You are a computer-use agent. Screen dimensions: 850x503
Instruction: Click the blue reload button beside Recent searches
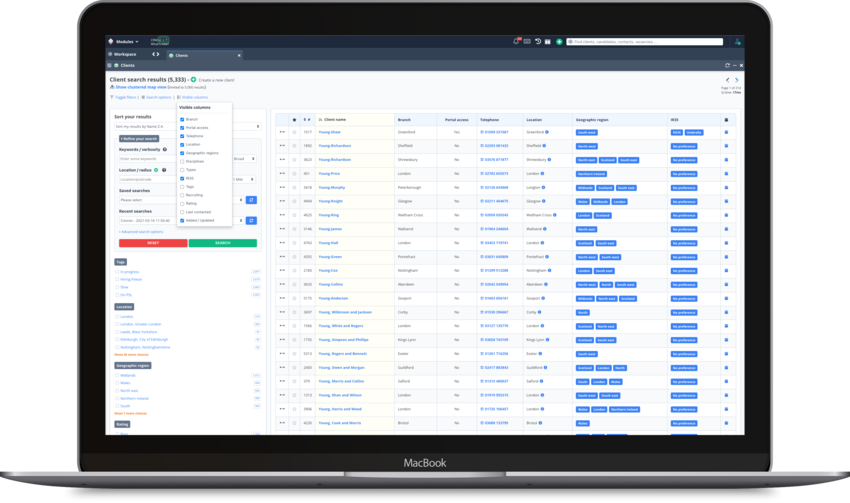(251, 221)
